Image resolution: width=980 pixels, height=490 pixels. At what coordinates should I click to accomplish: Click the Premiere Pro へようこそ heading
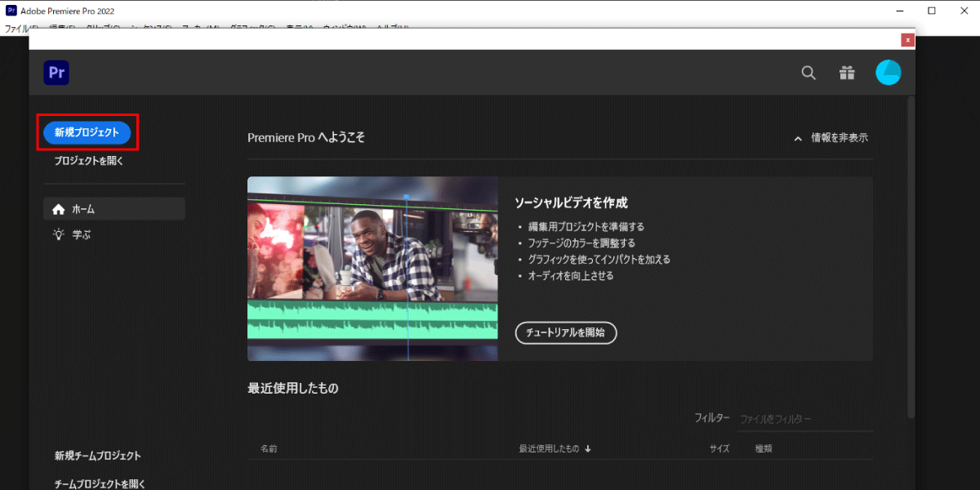point(306,138)
